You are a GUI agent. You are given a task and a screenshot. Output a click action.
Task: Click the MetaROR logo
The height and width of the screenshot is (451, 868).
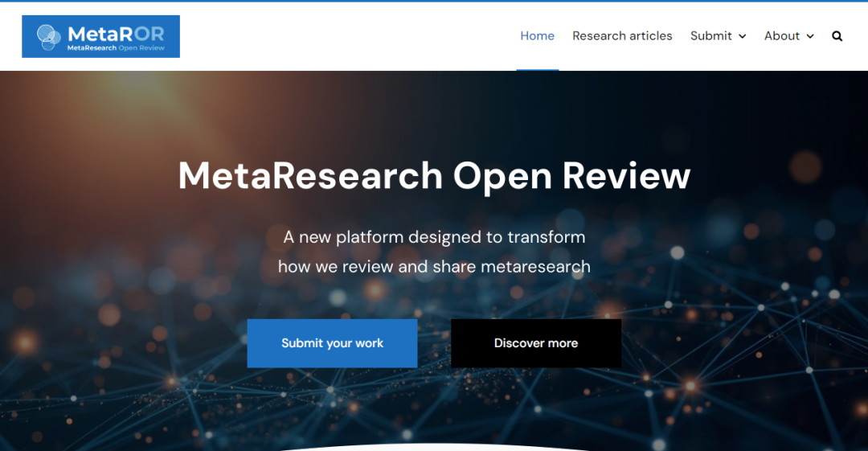pyautogui.click(x=100, y=36)
